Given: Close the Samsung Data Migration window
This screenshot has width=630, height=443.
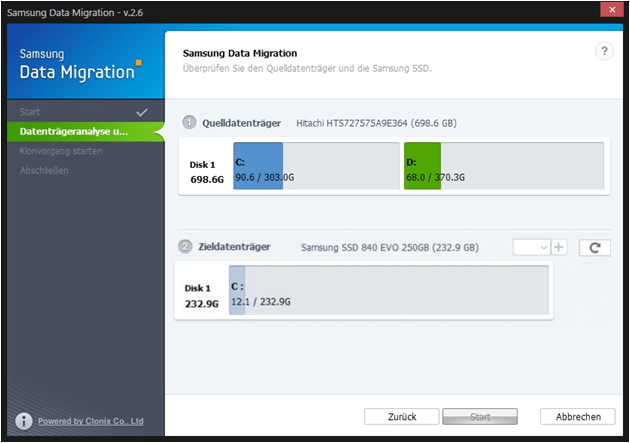Looking at the screenshot, I should (x=612, y=10).
